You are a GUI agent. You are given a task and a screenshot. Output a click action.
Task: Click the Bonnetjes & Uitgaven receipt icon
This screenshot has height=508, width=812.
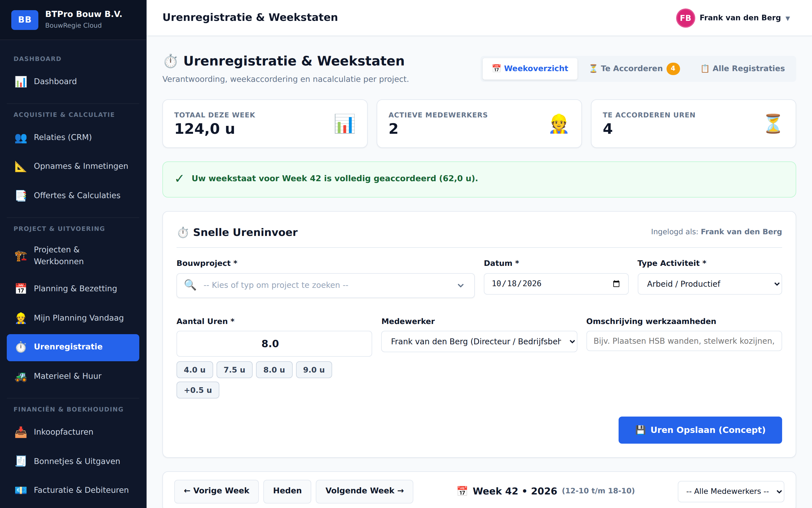[x=21, y=461]
